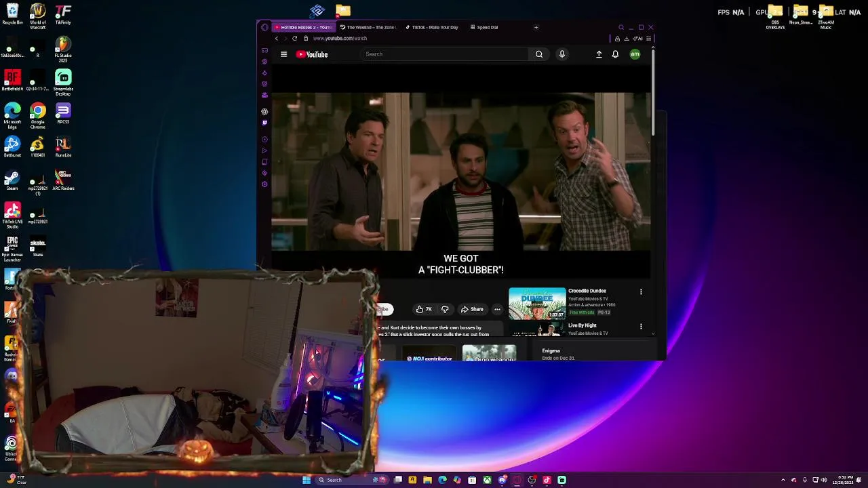Open TikFinity desktop shortcut
This screenshot has height=488, width=868.
pos(63,15)
